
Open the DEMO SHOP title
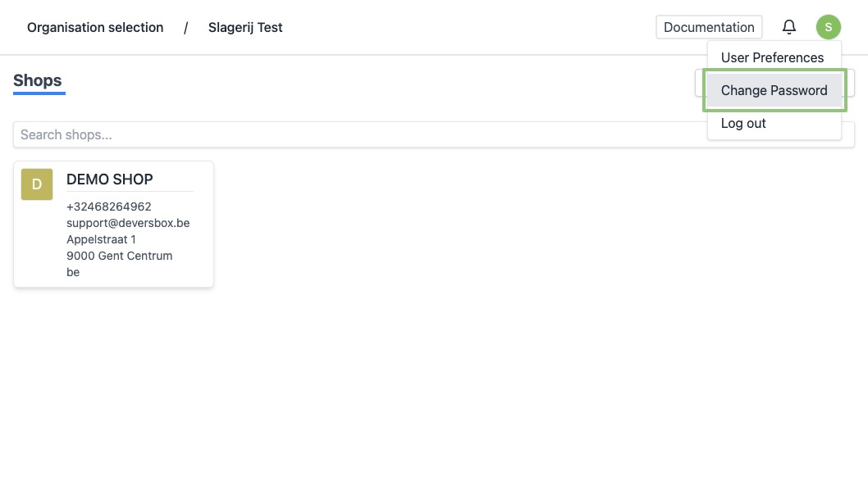(x=110, y=179)
